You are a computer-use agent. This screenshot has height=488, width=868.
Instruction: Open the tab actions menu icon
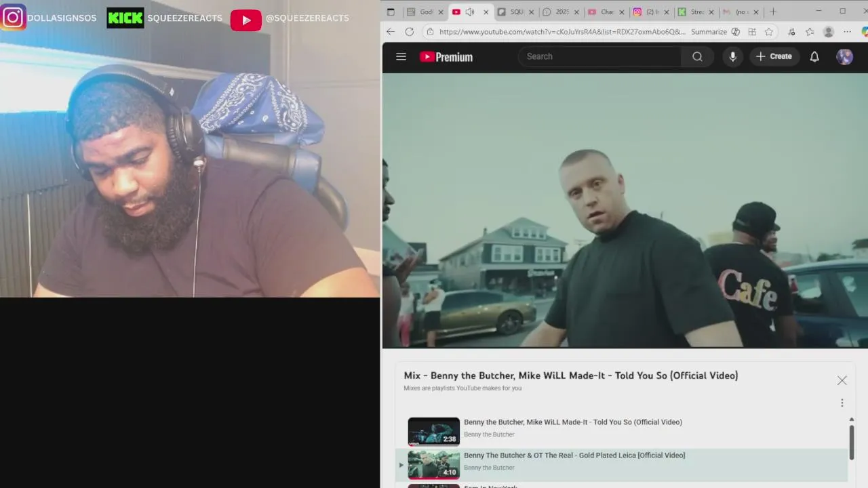[391, 12]
